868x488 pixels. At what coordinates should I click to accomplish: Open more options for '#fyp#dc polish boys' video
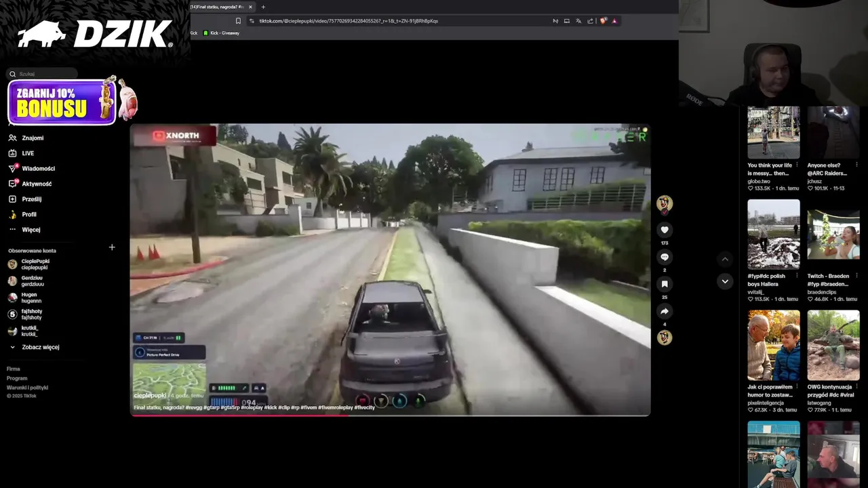coord(797,276)
